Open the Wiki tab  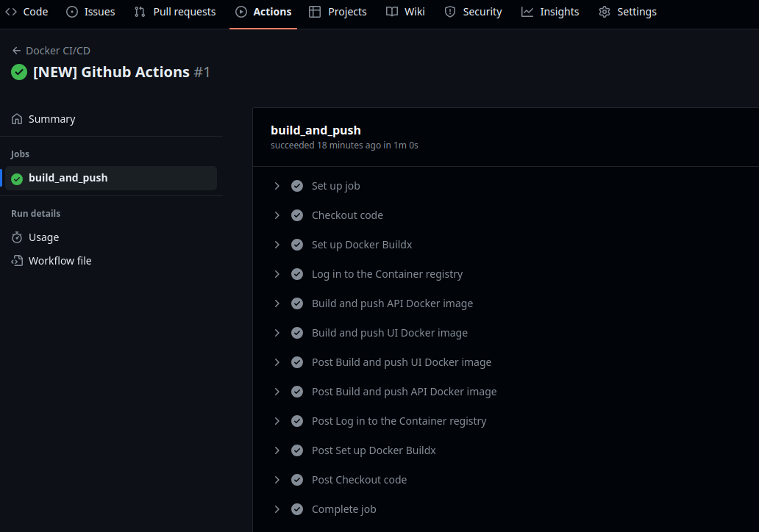[x=406, y=12]
